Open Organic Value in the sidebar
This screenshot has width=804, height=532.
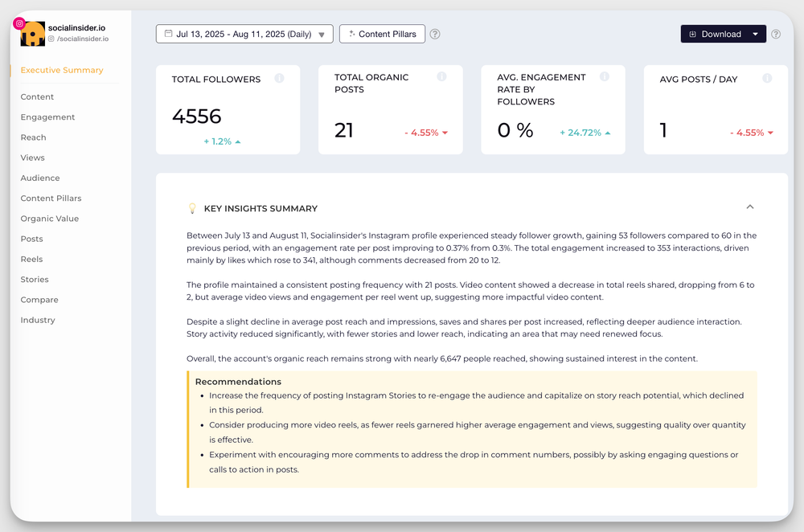[50, 219]
